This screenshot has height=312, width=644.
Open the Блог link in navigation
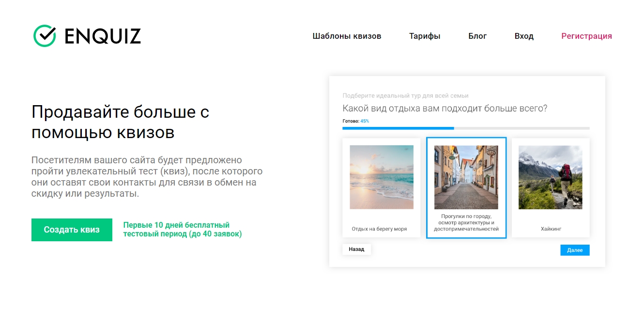(477, 36)
